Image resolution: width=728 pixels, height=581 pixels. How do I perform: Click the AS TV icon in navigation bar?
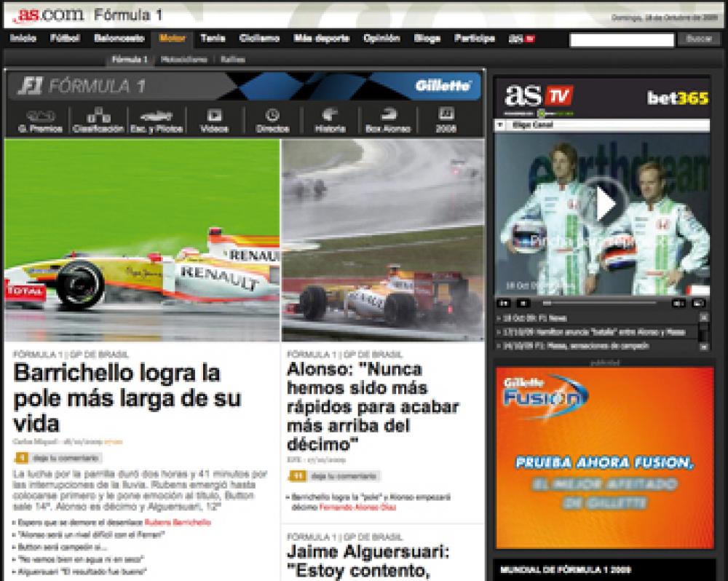tap(522, 39)
